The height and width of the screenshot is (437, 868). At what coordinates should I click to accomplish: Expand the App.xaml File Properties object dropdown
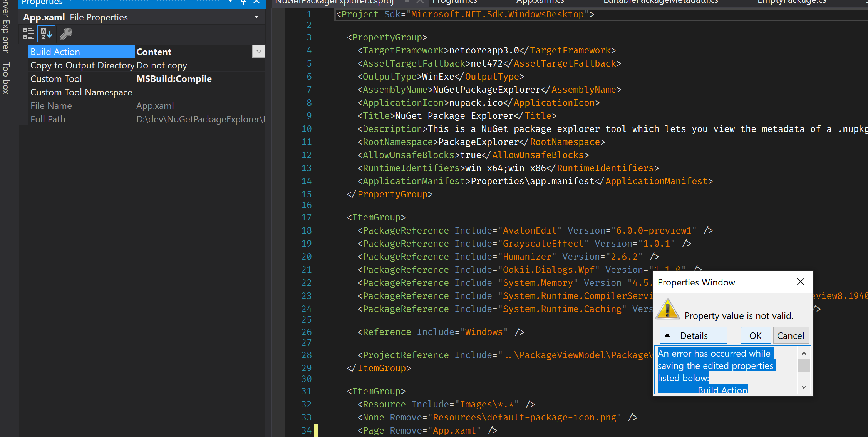pos(256,17)
